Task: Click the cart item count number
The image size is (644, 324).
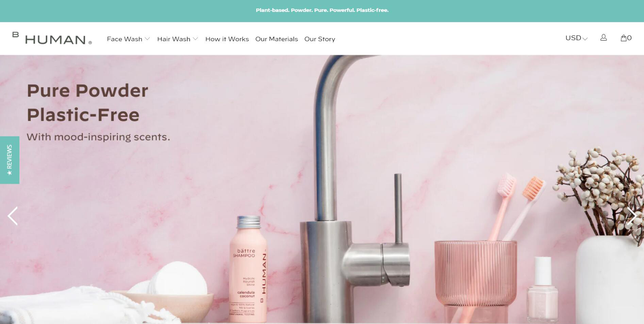Action: (629, 38)
